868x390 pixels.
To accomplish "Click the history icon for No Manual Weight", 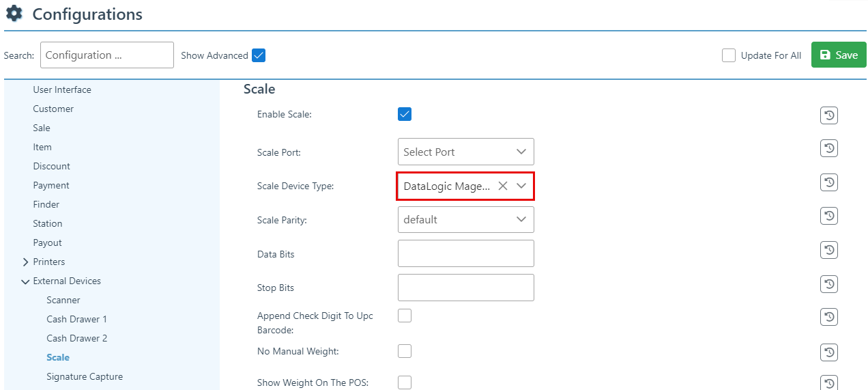I will 828,352.
